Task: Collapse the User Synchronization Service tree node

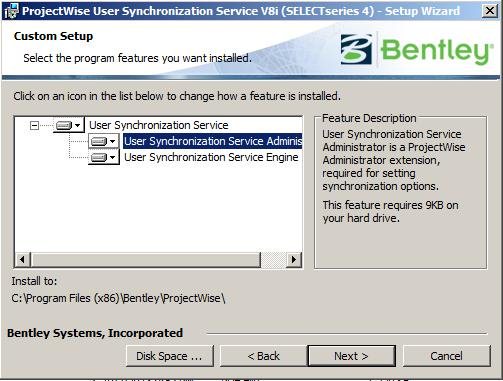Action: tap(34, 125)
